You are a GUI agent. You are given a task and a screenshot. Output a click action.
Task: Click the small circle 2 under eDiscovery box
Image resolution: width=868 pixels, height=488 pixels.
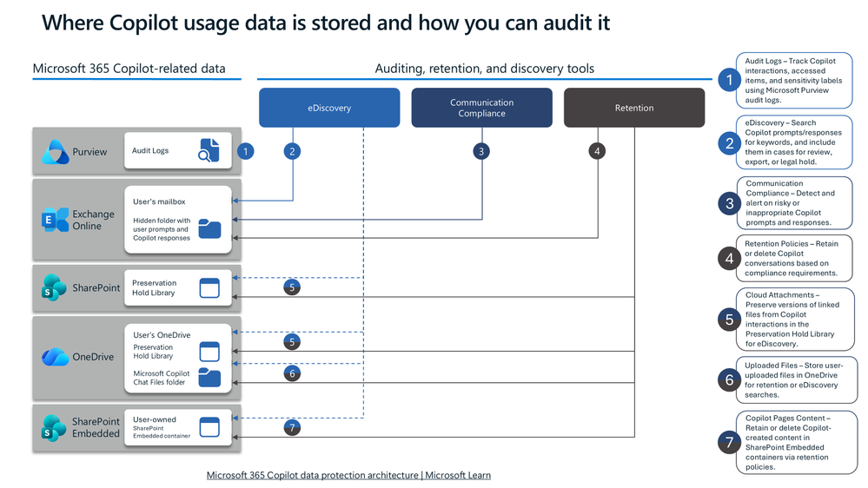292,151
